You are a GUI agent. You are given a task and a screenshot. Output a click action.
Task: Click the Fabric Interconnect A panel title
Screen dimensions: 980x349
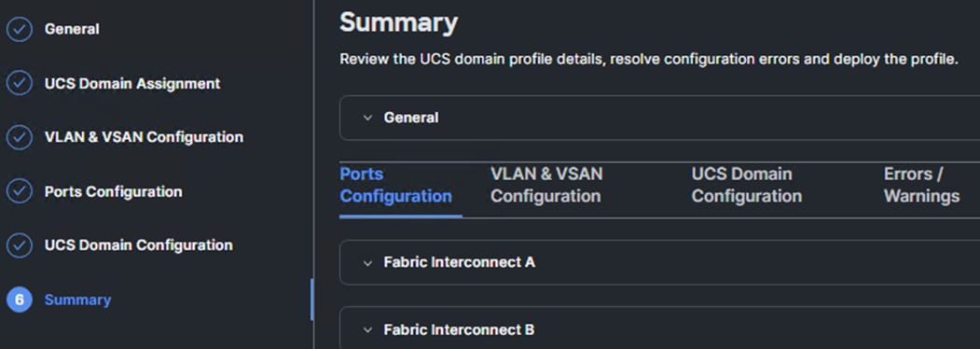pyautogui.click(x=460, y=262)
